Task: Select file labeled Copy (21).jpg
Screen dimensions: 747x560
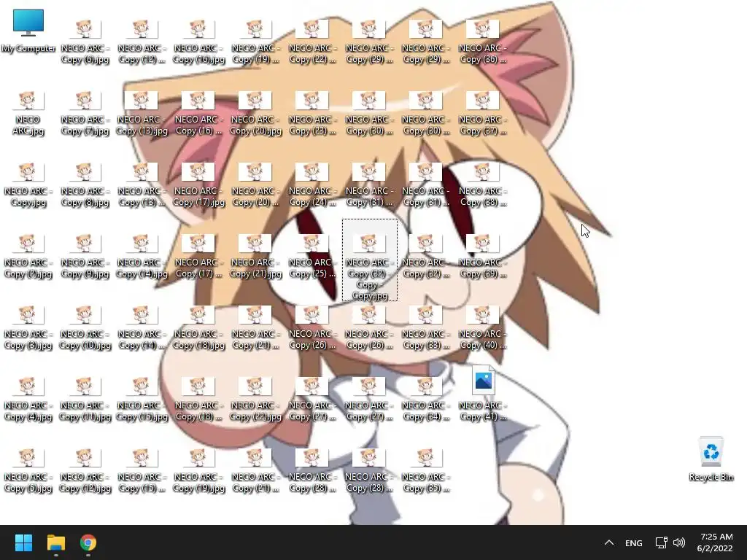Action: (x=255, y=256)
